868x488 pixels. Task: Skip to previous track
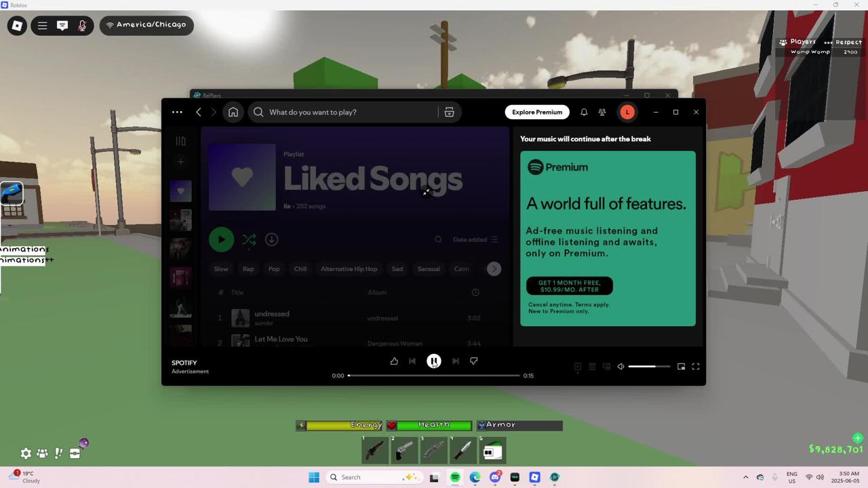(412, 361)
